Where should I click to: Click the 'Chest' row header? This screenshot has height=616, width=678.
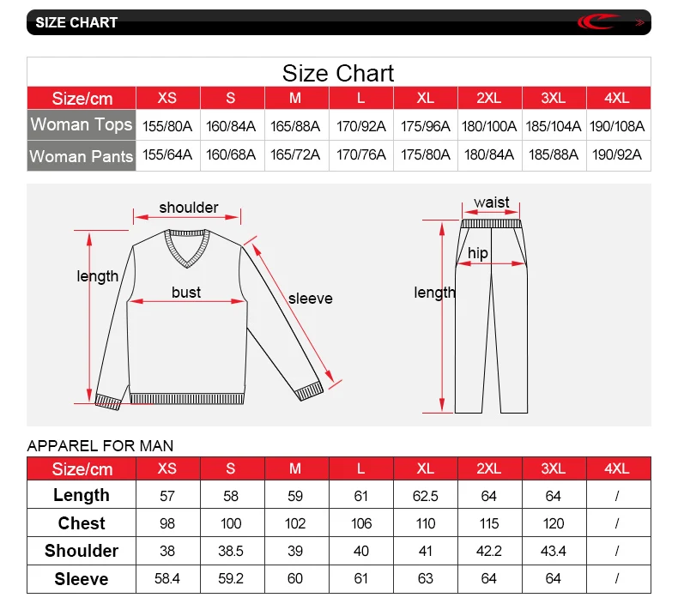82,523
